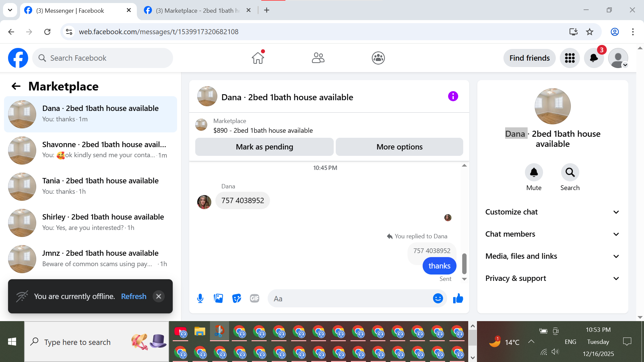This screenshot has height=362, width=644.
Task: Navigate back in browser history
Action: tap(11, 32)
